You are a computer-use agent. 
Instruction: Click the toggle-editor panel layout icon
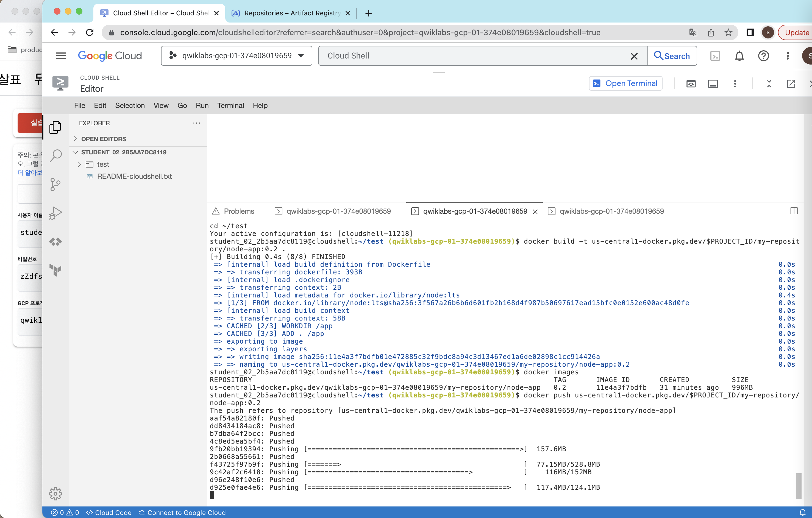(x=713, y=84)
